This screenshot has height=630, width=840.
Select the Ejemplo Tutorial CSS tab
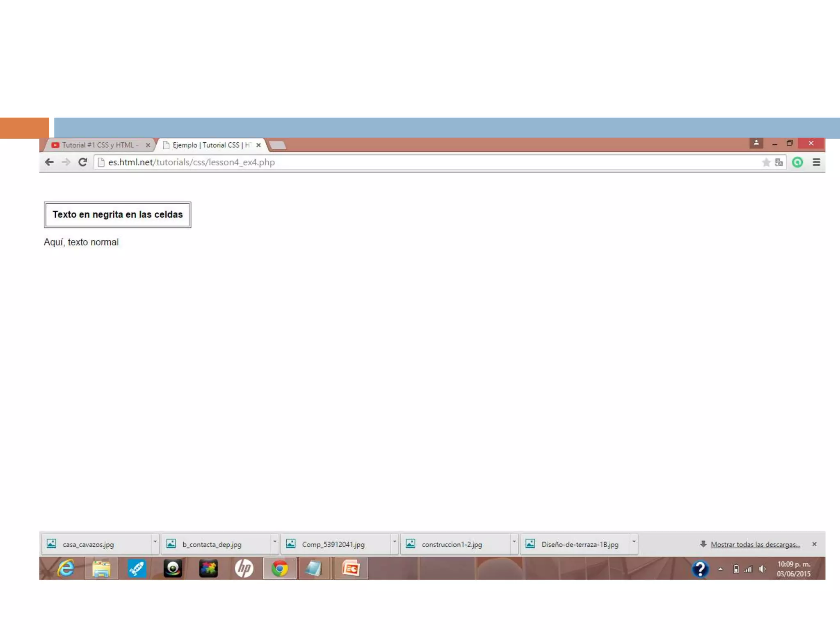pos(207,145)
